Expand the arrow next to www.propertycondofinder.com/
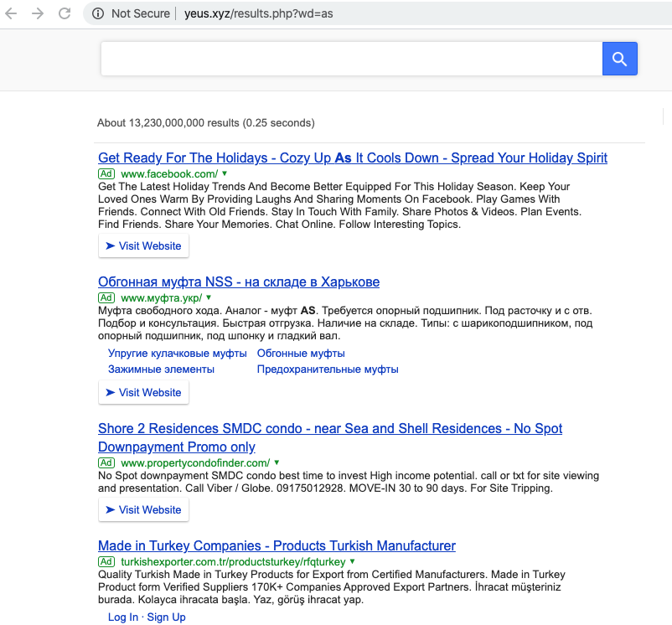Viewport: 672px width, 625px height. click(277, 462)
